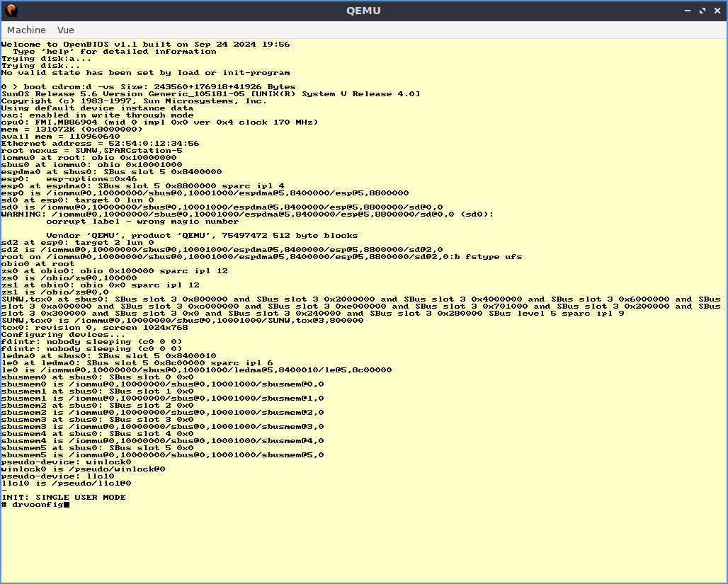This screenshot has height=584, width=728.
Task: Click the 'WARNING:' line about sd0
Action: pyautogui.click(x=247, y=214)
